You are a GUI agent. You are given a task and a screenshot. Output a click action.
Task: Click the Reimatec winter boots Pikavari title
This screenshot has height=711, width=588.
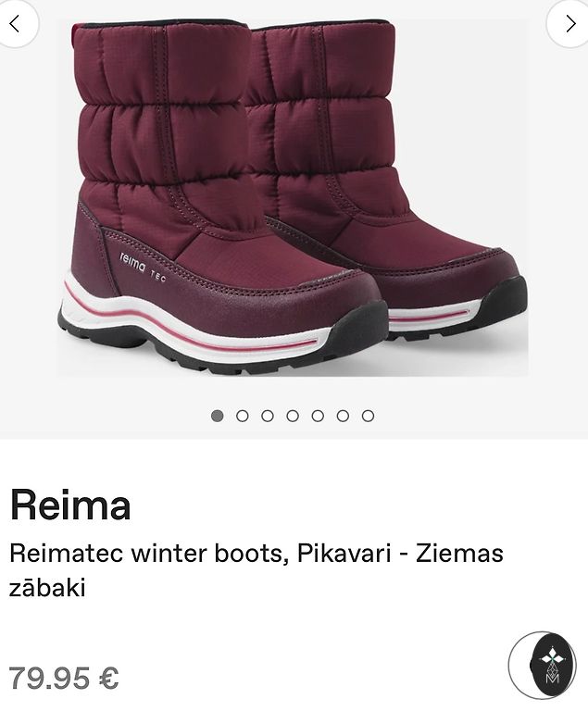pos(256,570)
